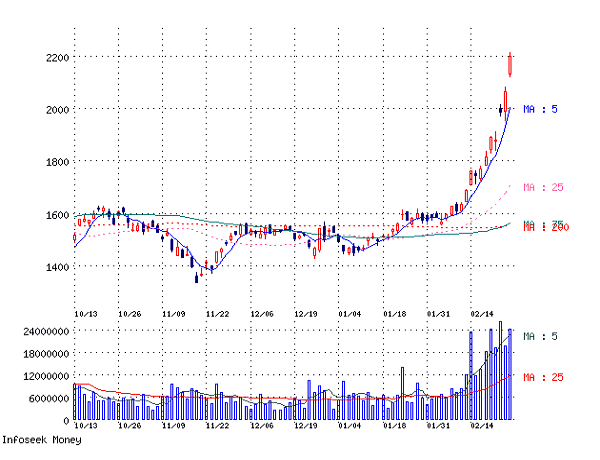Click the blue MA : 5 price legend

click(540, 109)
